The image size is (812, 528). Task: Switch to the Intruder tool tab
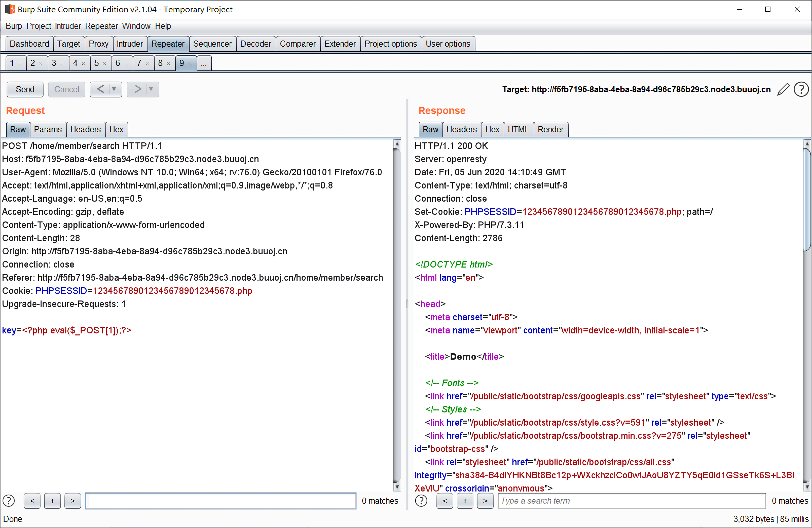pyautogui.click(x=130, y=44)
